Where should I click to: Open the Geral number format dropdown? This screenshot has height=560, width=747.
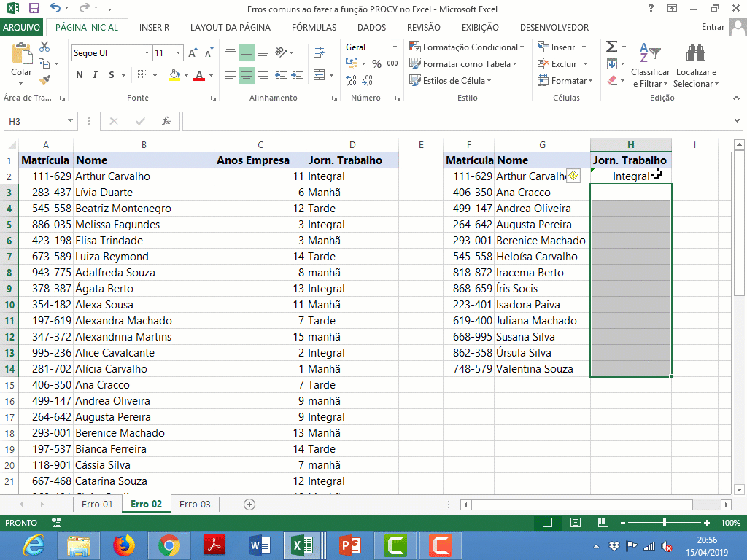coord(395,47)
